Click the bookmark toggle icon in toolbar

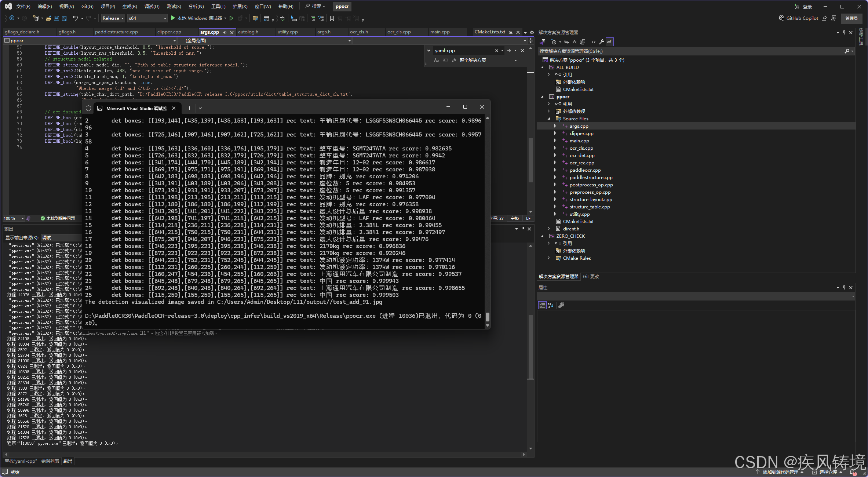[x=332, y=18]
